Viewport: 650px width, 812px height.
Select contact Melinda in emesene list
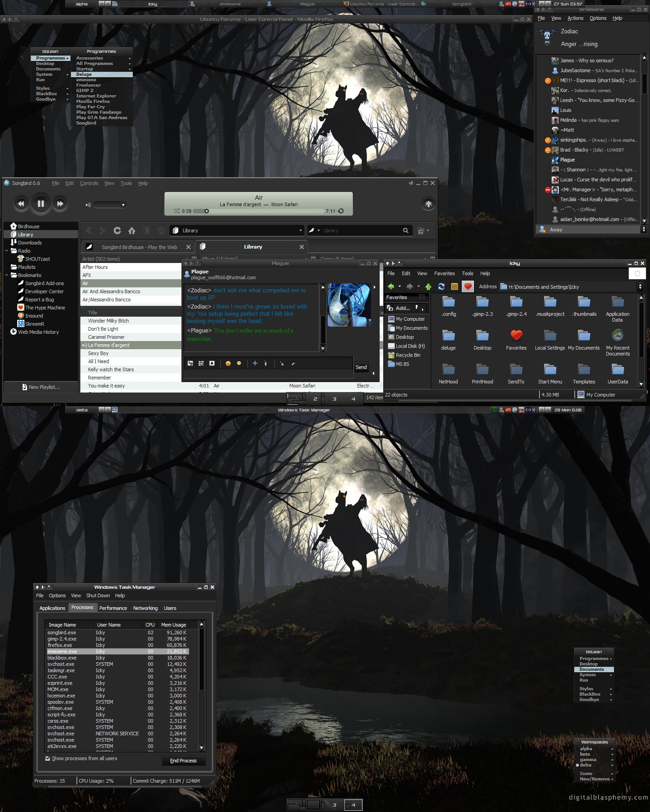[x=589, y=120]
